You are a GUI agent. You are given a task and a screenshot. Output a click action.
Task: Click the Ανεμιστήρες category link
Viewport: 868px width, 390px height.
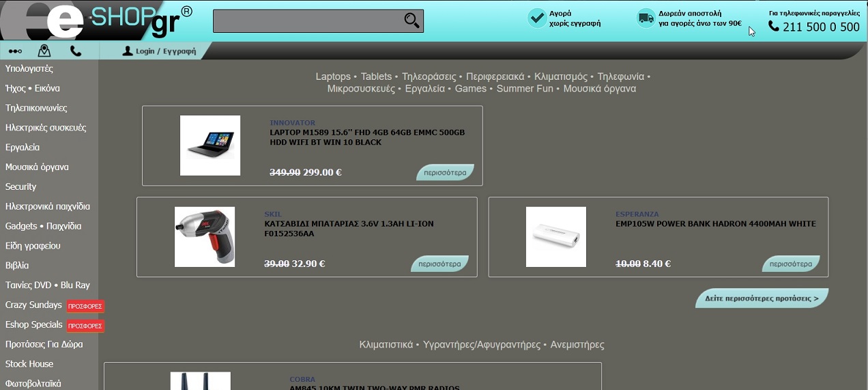577,345
